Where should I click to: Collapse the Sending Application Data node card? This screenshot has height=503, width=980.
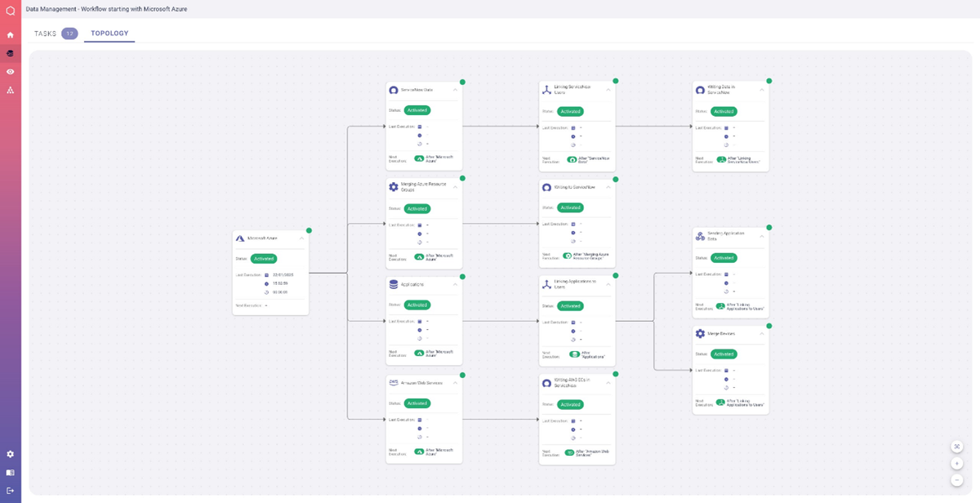pos(763,234)
